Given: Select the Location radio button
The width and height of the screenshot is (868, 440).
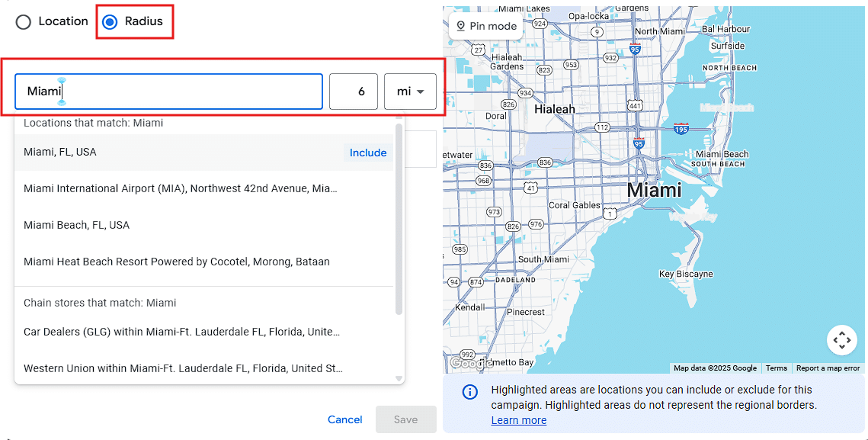Looking at the screenshot, I should pos(24,22).
